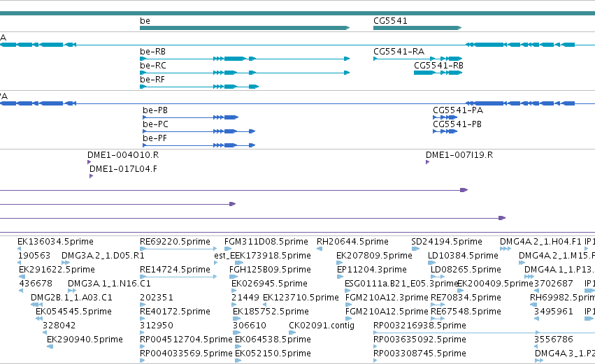Click the be-PC protein label
595x364 pixels.
156,124
